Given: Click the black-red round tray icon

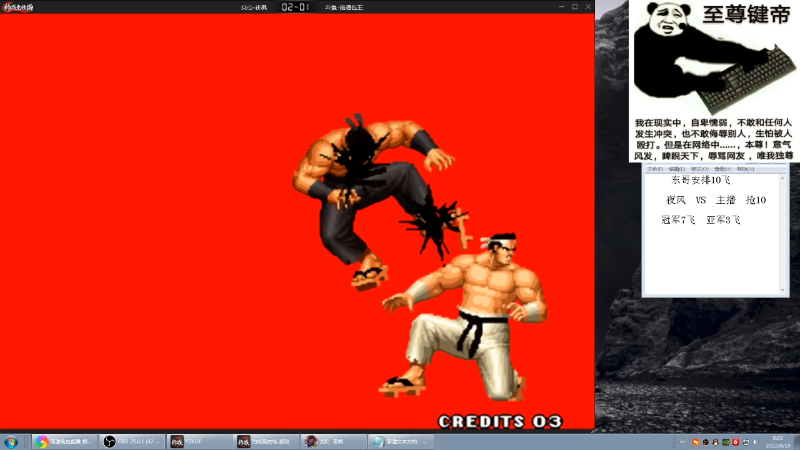Looking at the screenshot, I should tap(706, 442).
